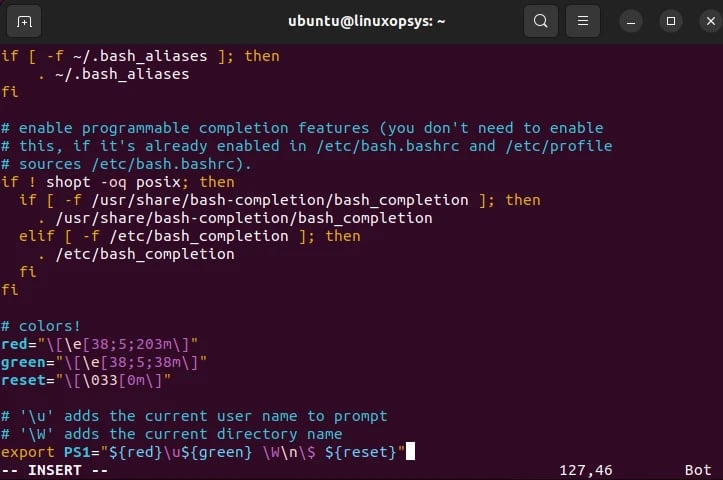Screen dimensions: 723x480
Task: Click the line 'if [ -f ~/.bash_aliases ]; then'
Action: click(140, 56)
